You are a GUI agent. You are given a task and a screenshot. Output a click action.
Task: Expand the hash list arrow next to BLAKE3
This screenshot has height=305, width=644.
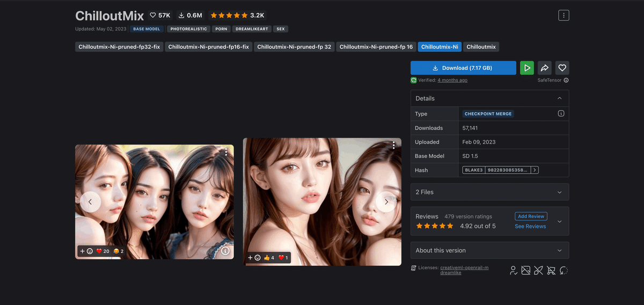pyautogui.click(x=535, y=170)
